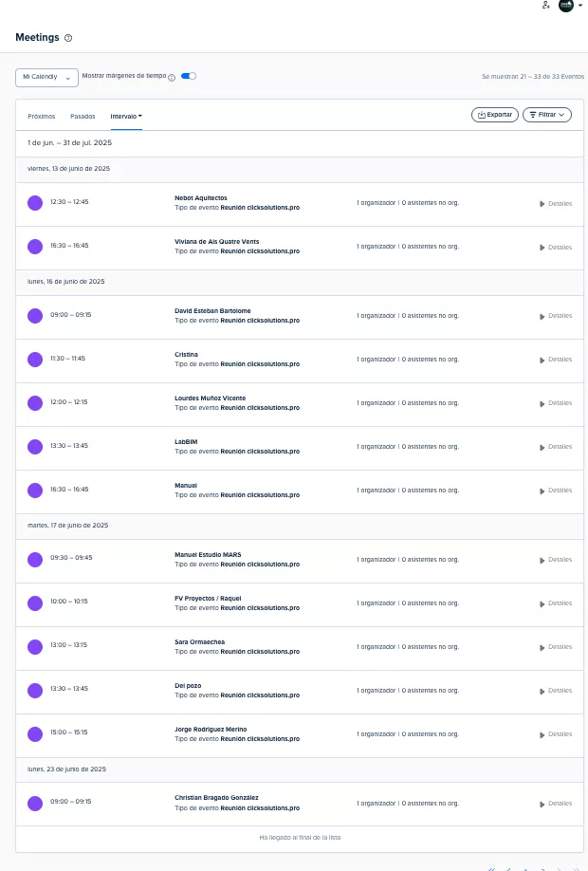Open the Filtrar dropdown

coord(547,115)
